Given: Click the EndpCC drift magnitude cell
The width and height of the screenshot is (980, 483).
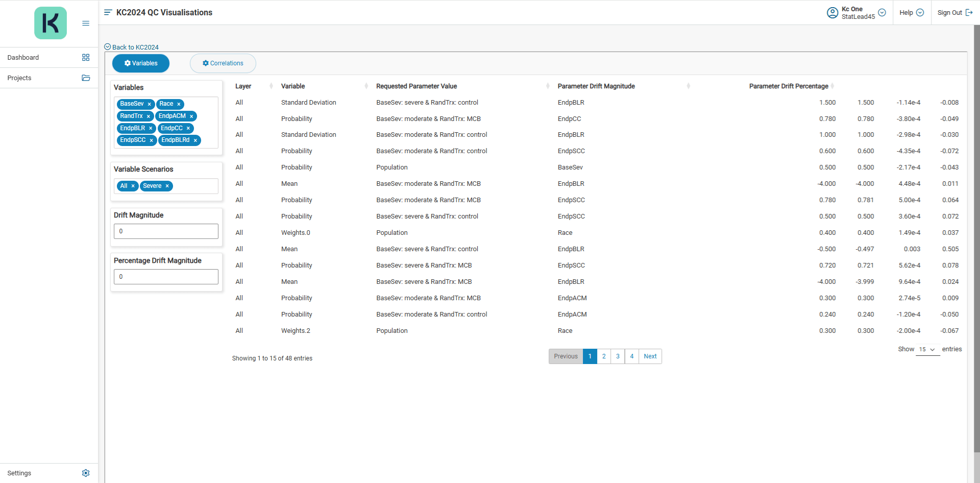Looking at the screenshot, I should click(569, 119).
